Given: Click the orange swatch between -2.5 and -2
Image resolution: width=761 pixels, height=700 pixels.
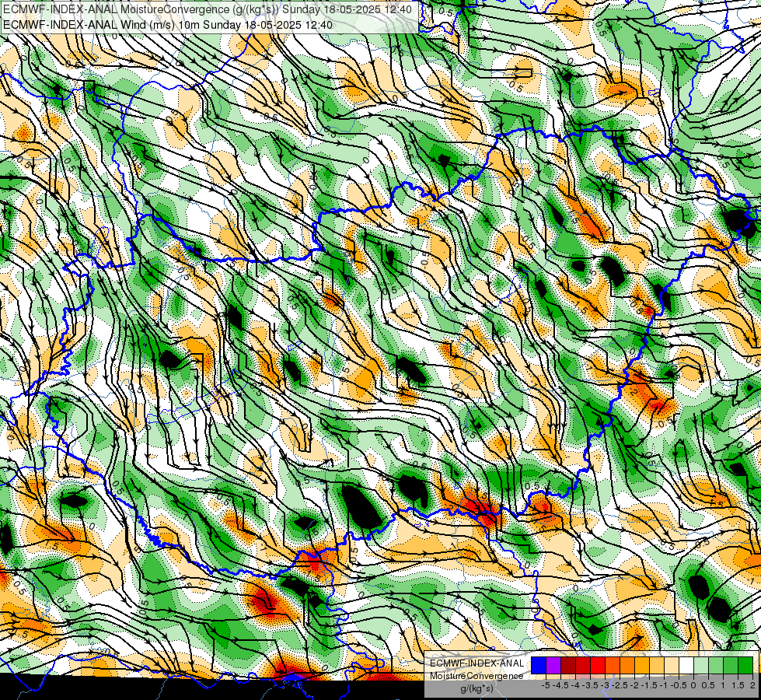Looking at the screenshot, I should click(627, 665).
